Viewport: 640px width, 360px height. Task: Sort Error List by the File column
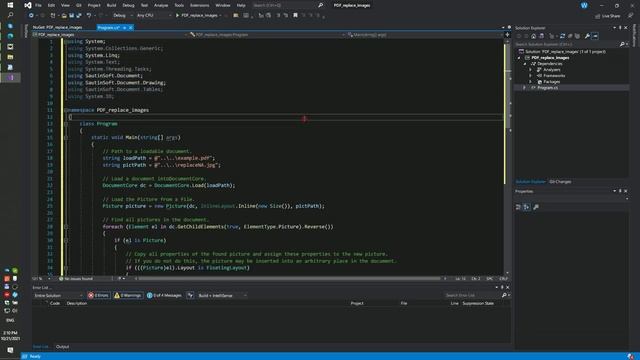click(x=404, y=303)
